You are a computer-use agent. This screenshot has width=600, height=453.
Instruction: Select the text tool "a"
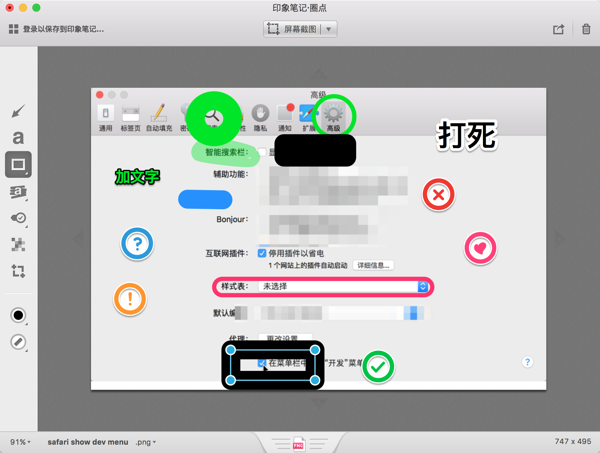[x=18, y=137]
